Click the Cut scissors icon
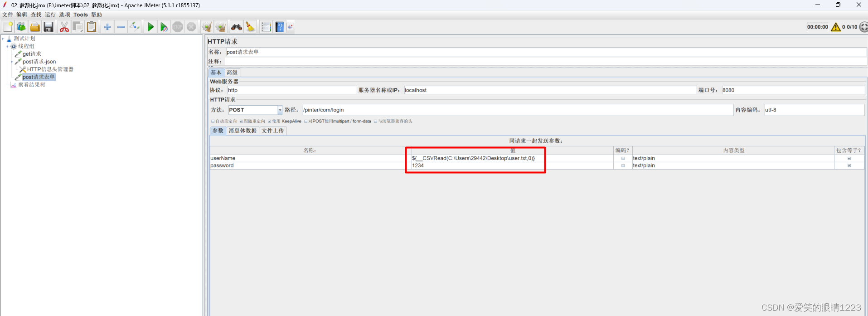The height and width of the screenshot is (316, 868). point(64,27)
